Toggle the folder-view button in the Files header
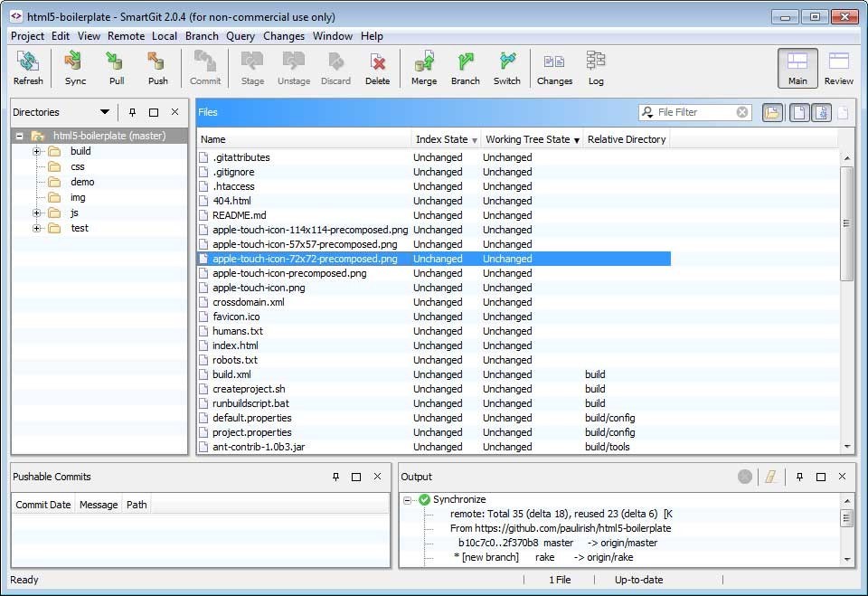868x596 pixels. [x=772, y=112]
